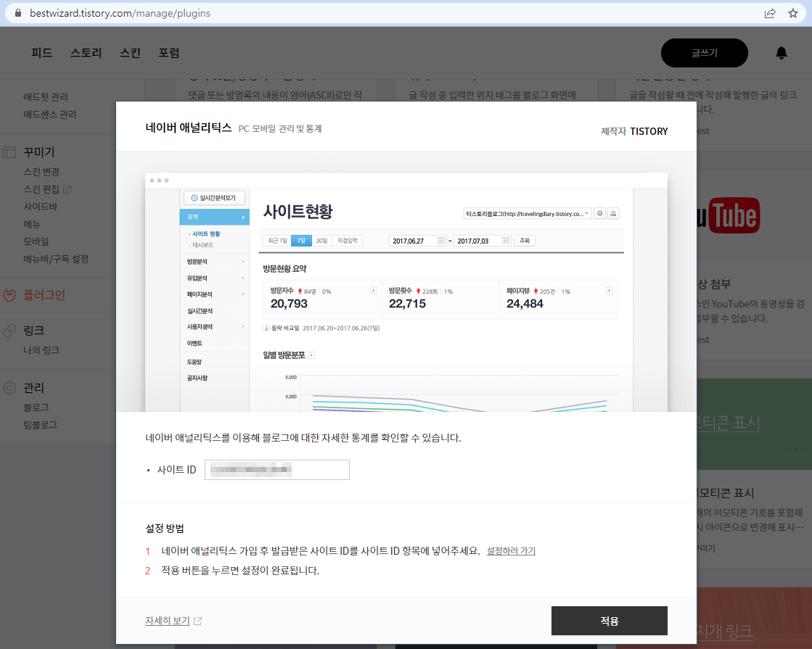Click the browser share icon
812x649 pixels.
pos(771,12)
